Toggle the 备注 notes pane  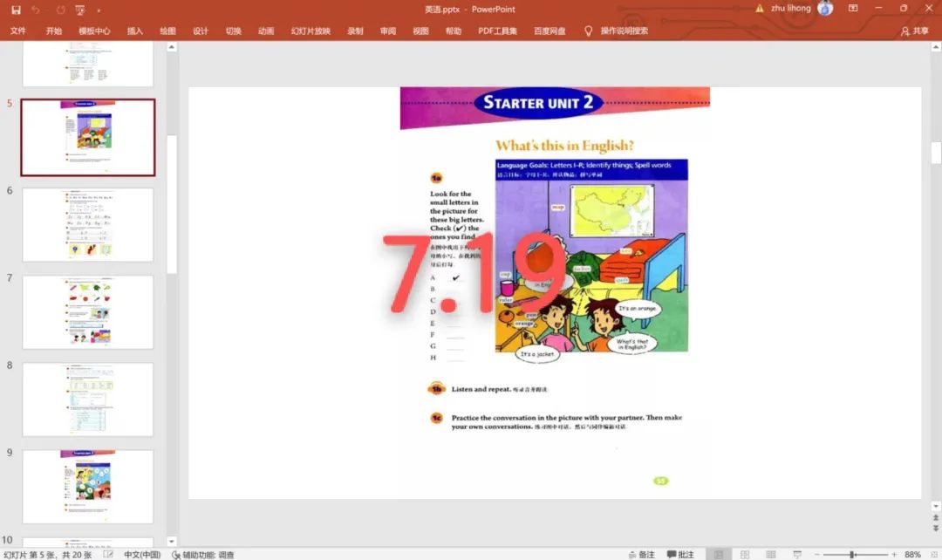(640, 555)
